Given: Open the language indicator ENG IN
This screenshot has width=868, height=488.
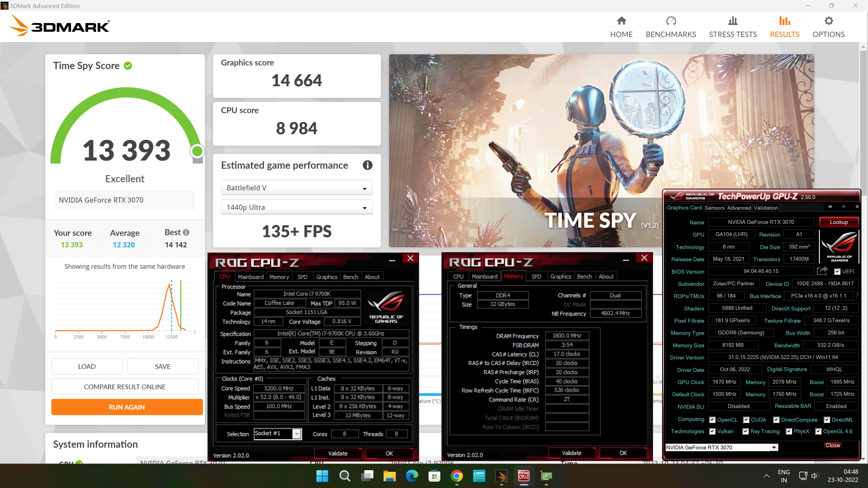Looking at the screenshot, I should click(x=784, y=476).
